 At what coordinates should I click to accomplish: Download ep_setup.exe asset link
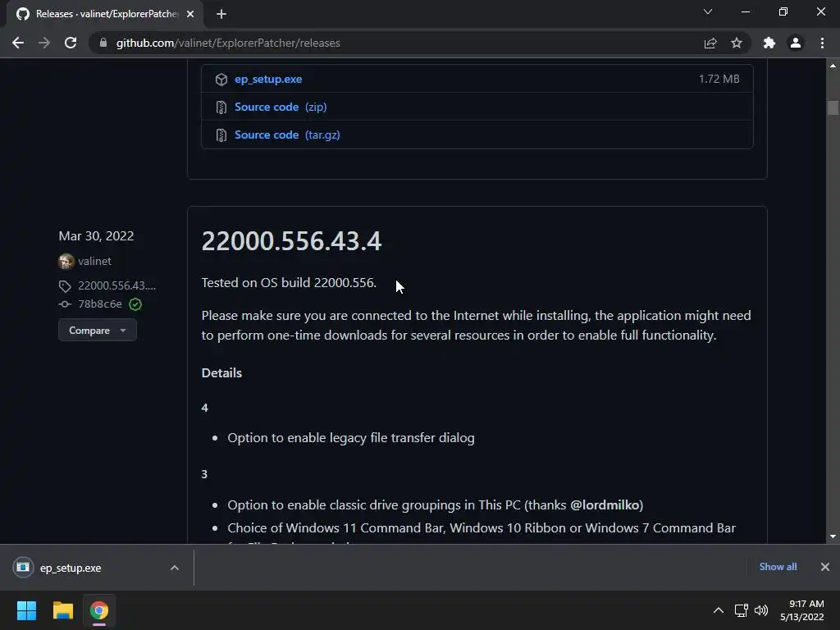(268, 79)
